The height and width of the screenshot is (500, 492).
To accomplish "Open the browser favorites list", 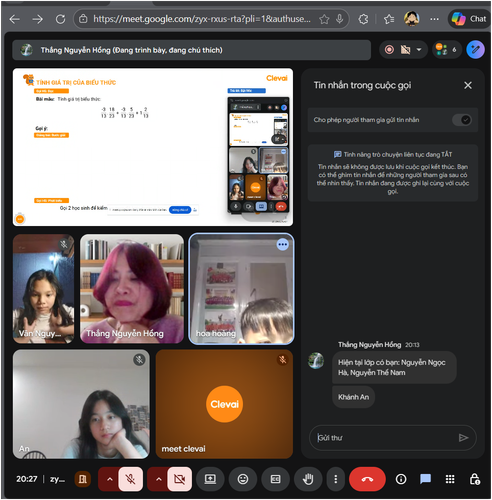I will click(x=389, y=19).
